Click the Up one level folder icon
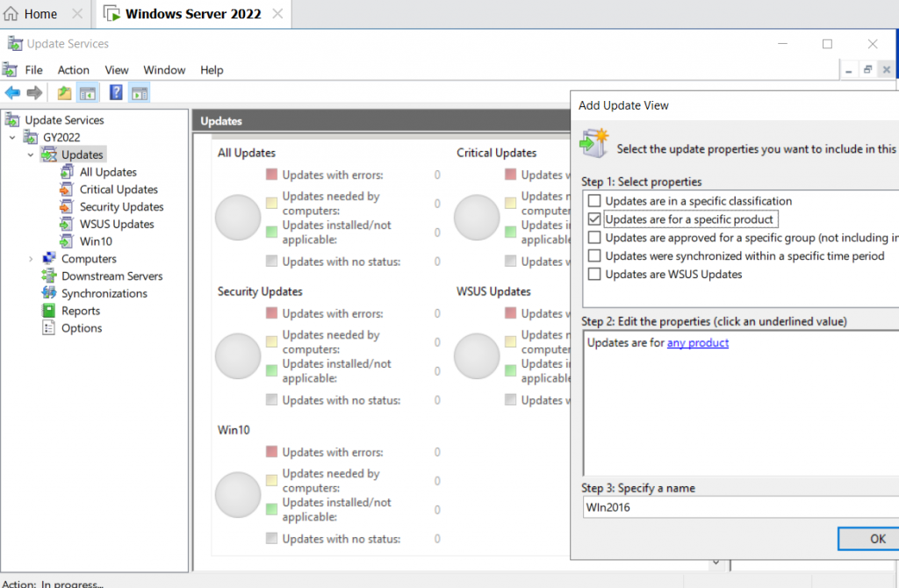Viewport: 899px width, 588px height. click(x=64, y=93)
